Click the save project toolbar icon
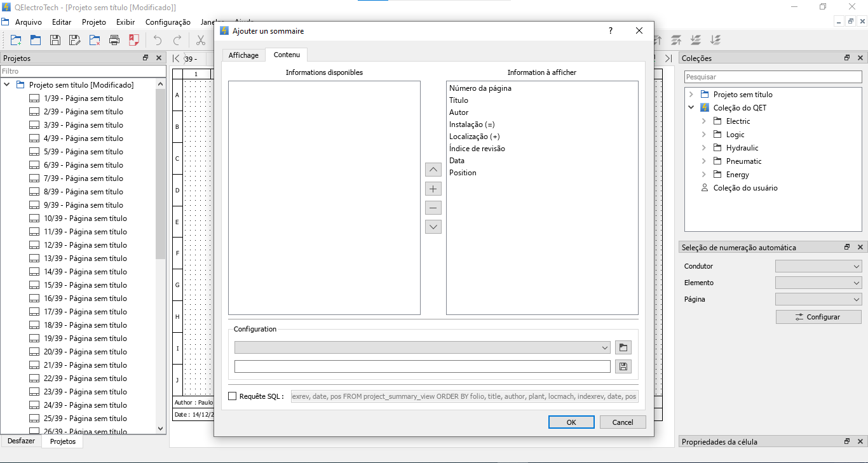The height and width of the screenshot is (463, 868). point(55,41)
